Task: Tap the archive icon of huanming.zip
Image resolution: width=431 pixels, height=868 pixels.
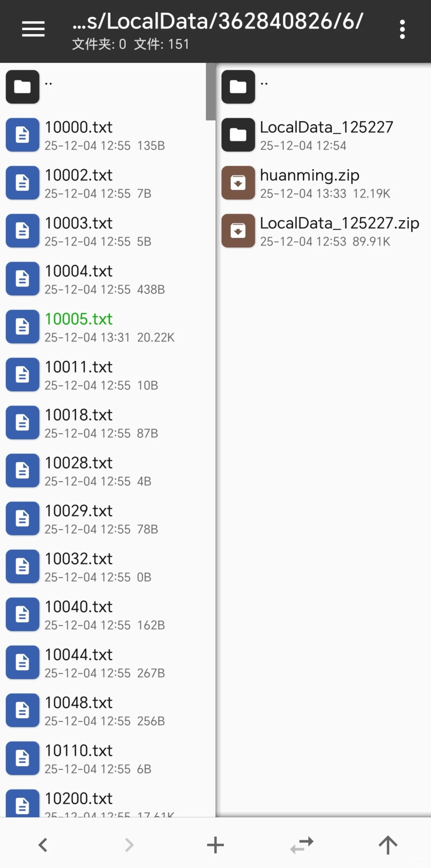Action: click(238, 183)
